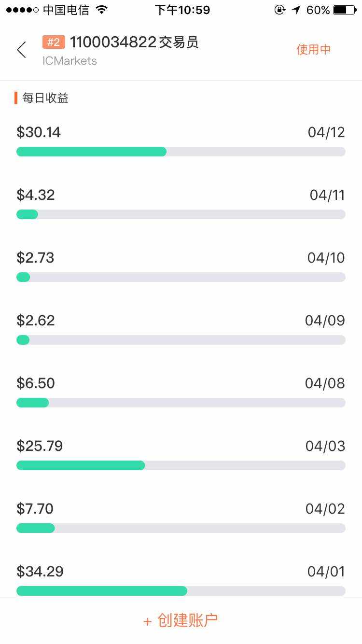362x644 pixels.
Task: Tap the #2 account rank badge
Action: pyautogui.click(x=54, y=42)
